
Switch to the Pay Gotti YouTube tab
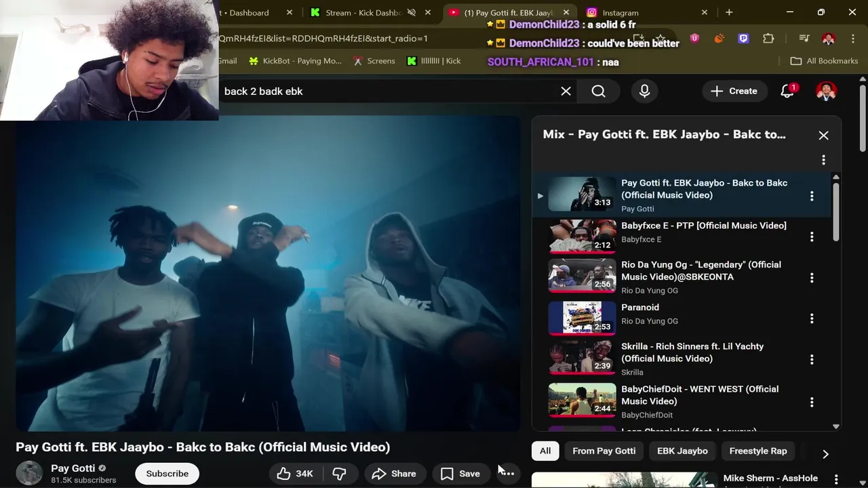point(509,12)
